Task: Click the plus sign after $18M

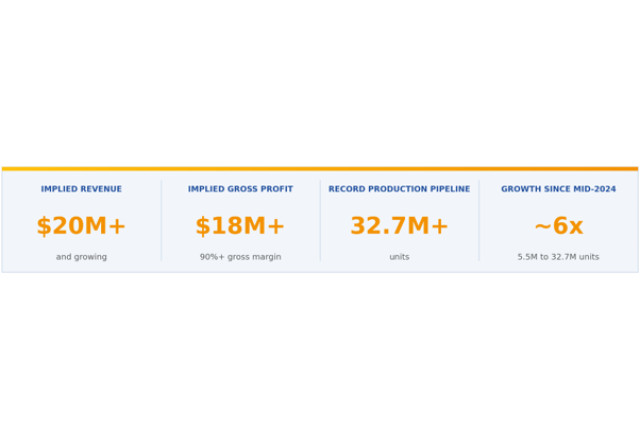Action: tap(276, 227)
